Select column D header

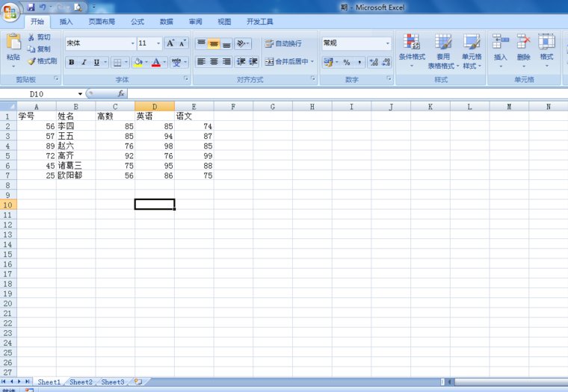click(155, 107)
